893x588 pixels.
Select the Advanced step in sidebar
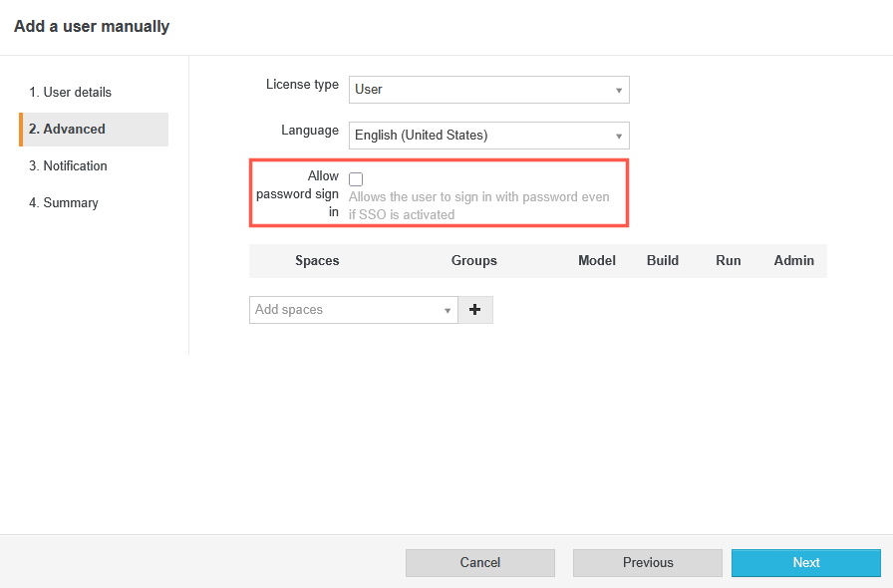click(67, 130)
